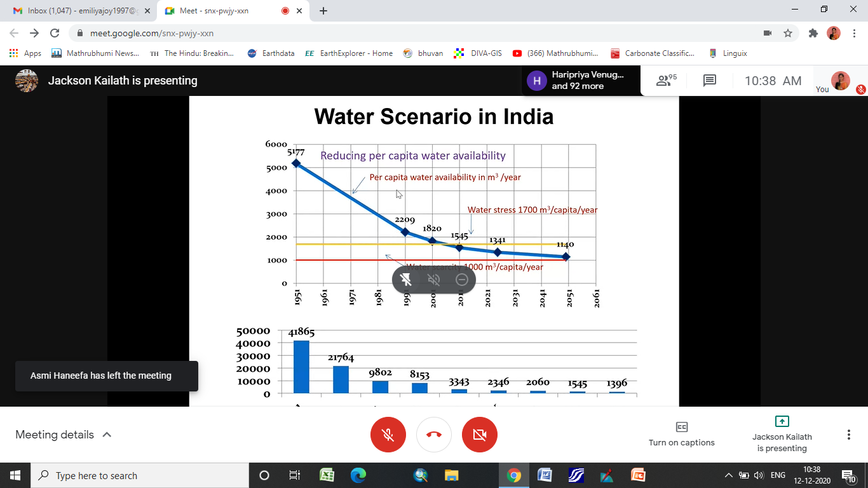The image size is (868, 488).
Task: Open Chrome extensions puzzle icon
Action: coord(813,33)
